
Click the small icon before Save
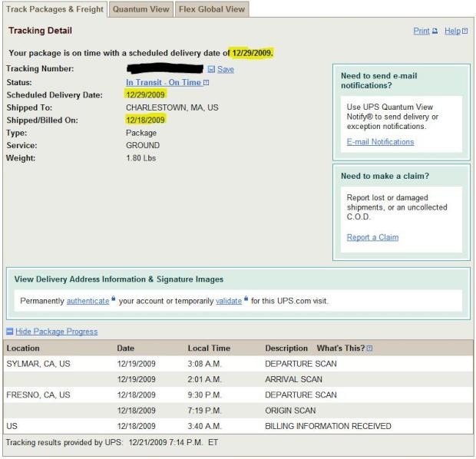click(x=211, y=70)
